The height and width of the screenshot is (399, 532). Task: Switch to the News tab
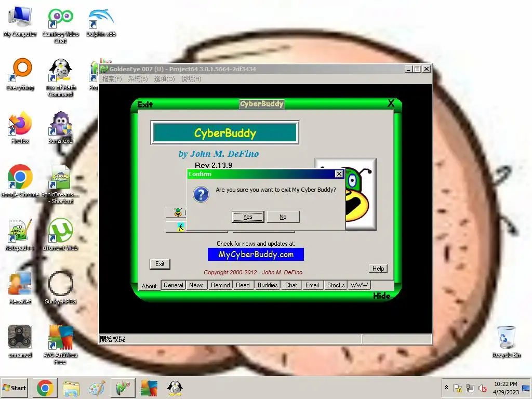tap(196, 285)
